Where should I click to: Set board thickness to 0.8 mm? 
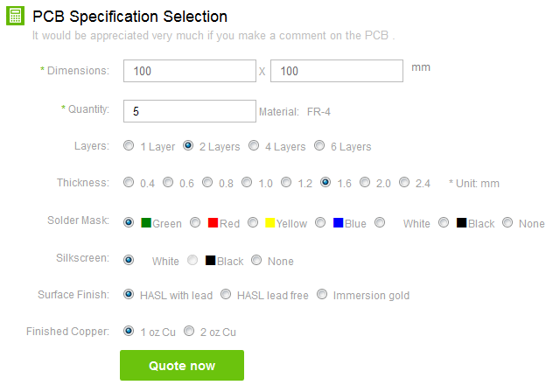[207, 183]
